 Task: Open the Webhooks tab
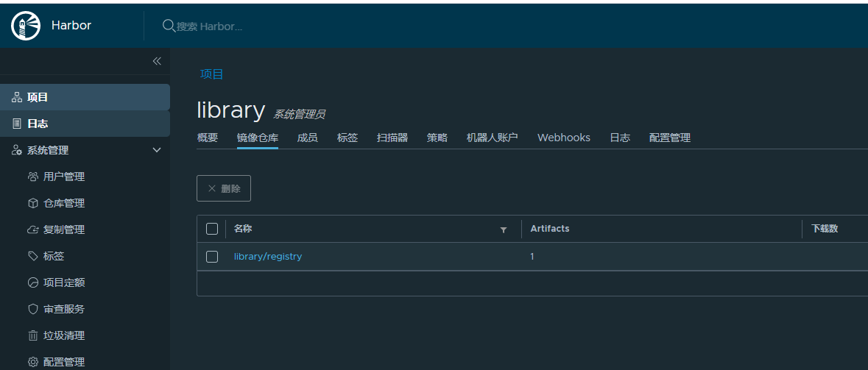(563, 138)
